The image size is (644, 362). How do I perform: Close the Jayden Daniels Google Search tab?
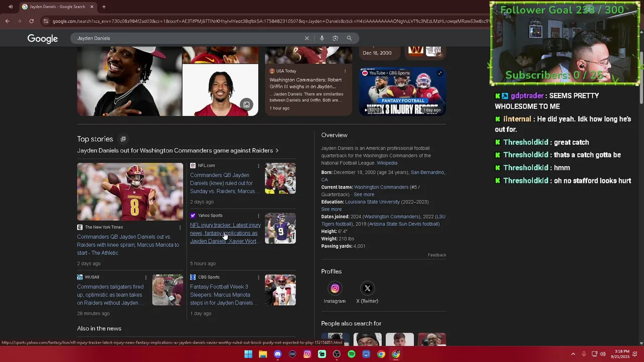tap(92, 7)
